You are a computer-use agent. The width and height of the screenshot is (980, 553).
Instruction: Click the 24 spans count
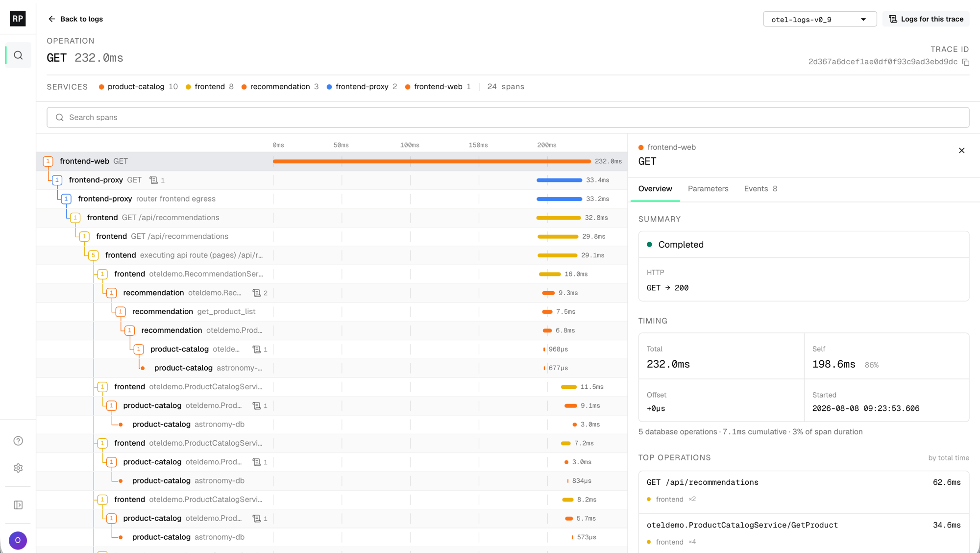(x=506, y=87)
